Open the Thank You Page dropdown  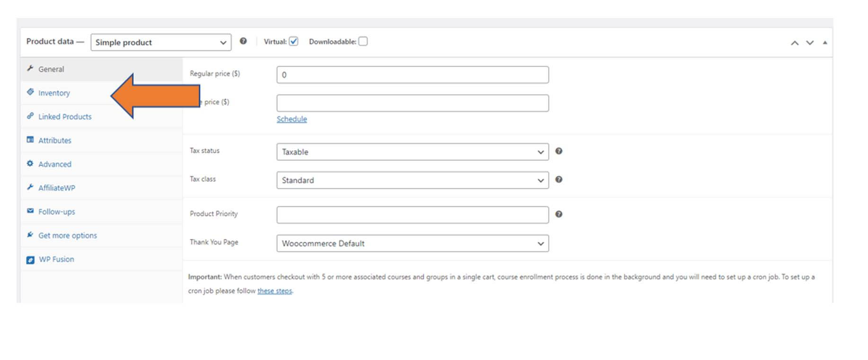point(412,244)
